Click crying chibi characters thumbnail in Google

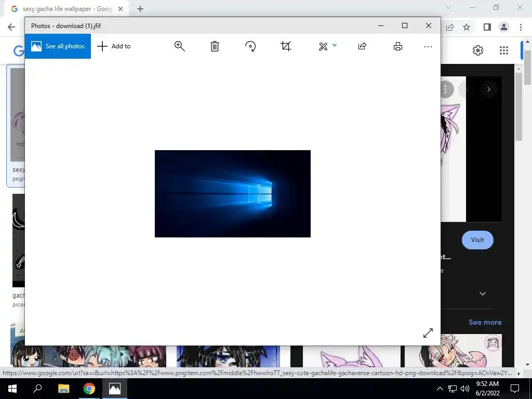pyautogui.click(x=88, y=356)
